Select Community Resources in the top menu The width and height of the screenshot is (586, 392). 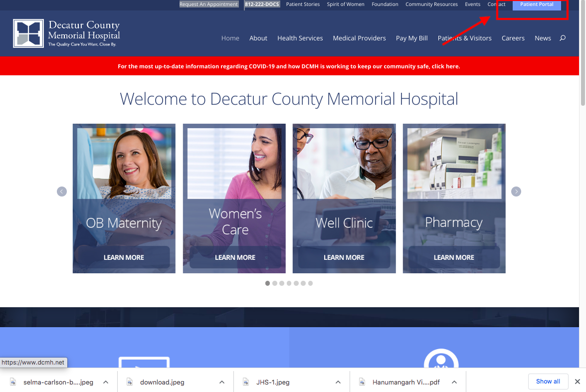[431, 4]
